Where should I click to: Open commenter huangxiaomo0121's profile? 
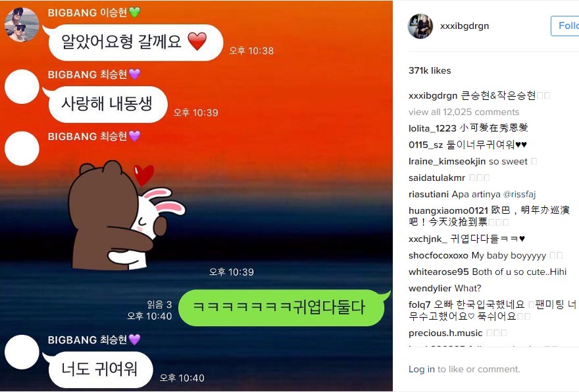point(448,210)
